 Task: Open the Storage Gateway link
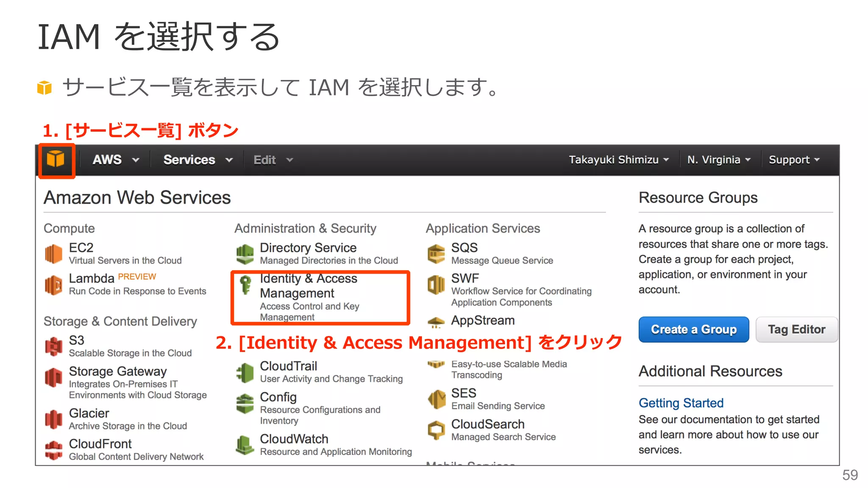[x=118, y=371]
